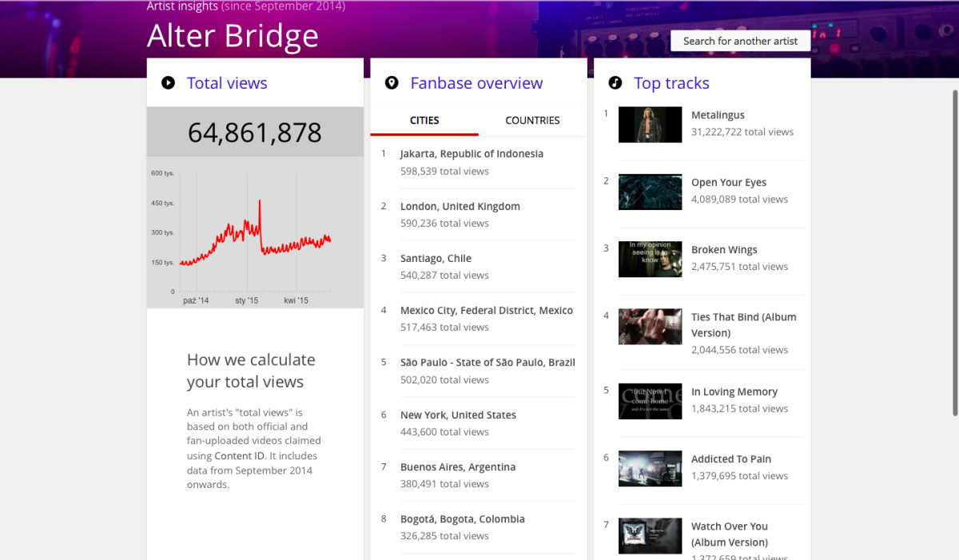
Task: Select London, United Kingdom city row
Action: click(478, 214)
